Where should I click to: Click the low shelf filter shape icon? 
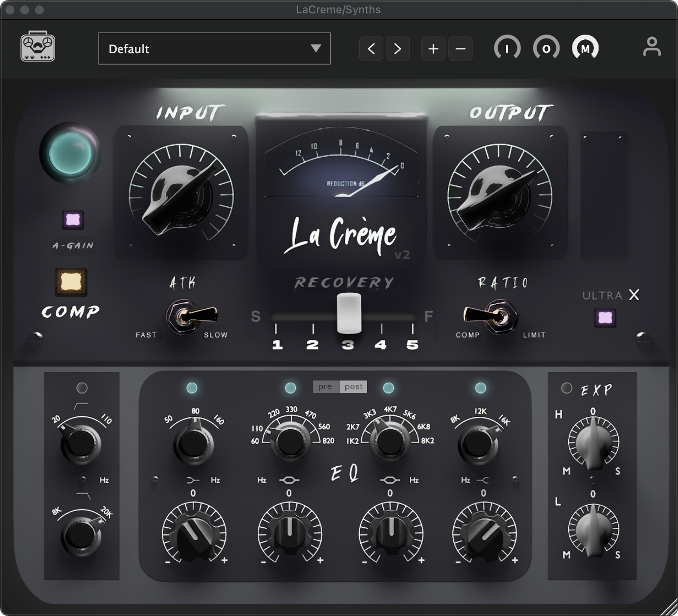193,480
